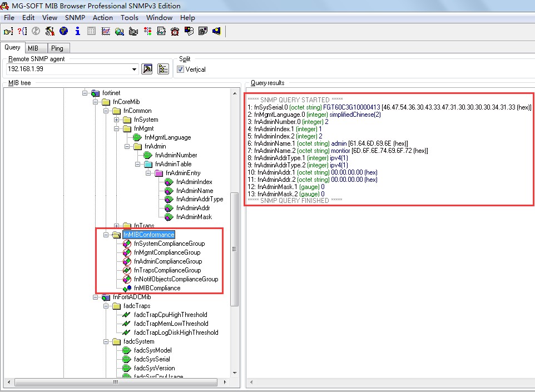Click the blue and yellow megaphone icon
Viewport: 535px width, 392px height.
pos(217,31)
